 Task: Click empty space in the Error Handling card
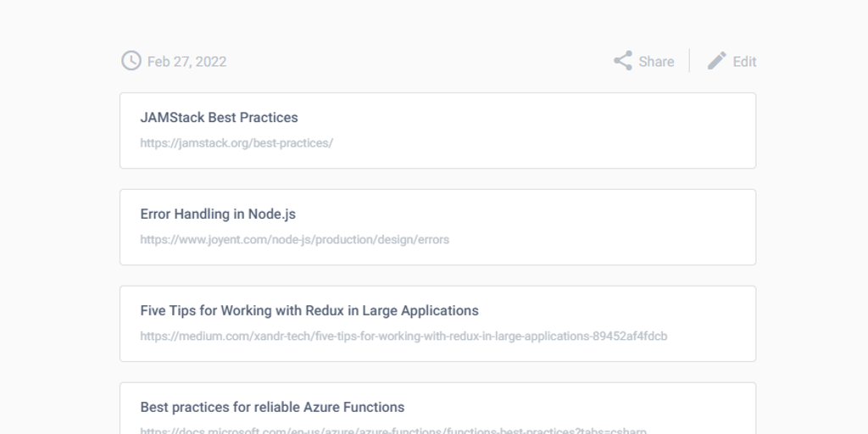pos(593,226)
